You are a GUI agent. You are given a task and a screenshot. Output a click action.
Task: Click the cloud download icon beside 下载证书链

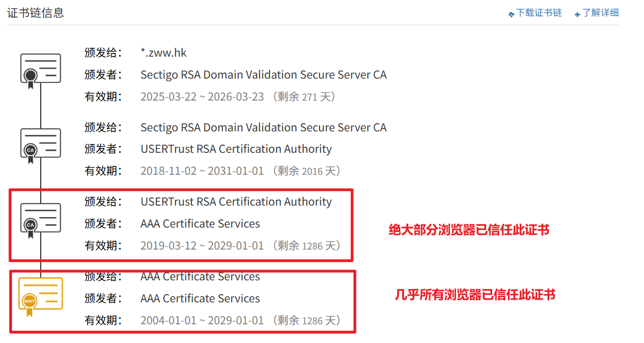511,14
